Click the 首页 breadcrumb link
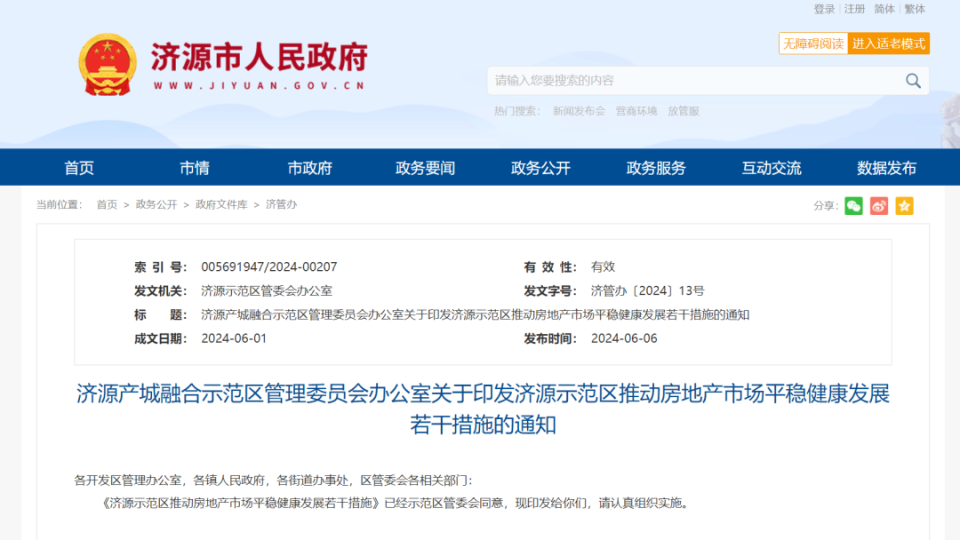This screenshot has height=540, width=960. click(x=107, y=205)
